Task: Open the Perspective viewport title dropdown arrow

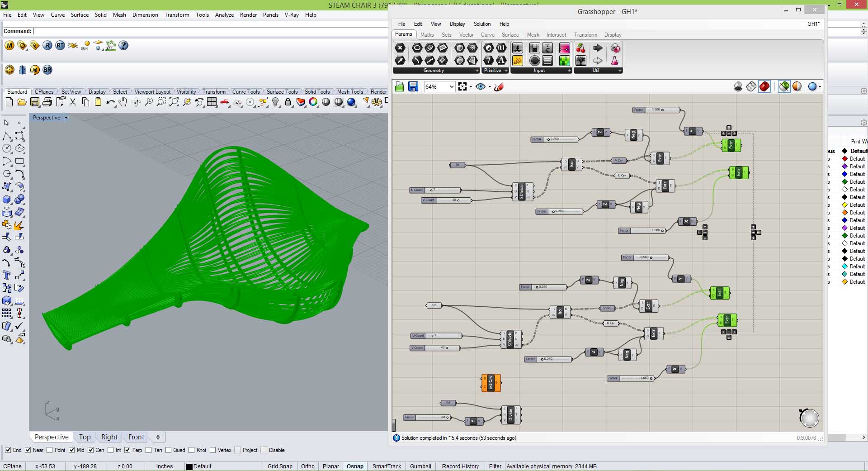Action: pyautogui.click(x=66, y=118)
